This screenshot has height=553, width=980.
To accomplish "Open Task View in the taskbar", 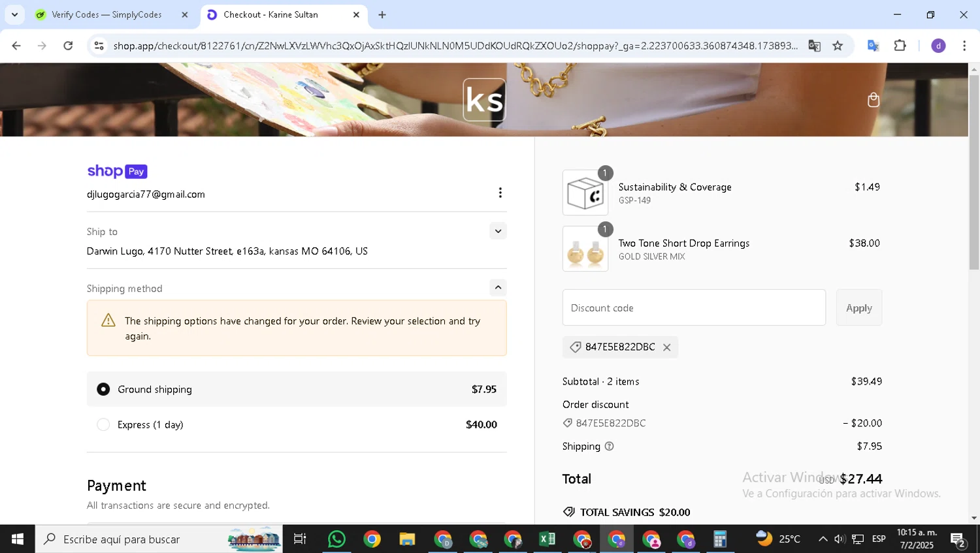I will 300,539.
